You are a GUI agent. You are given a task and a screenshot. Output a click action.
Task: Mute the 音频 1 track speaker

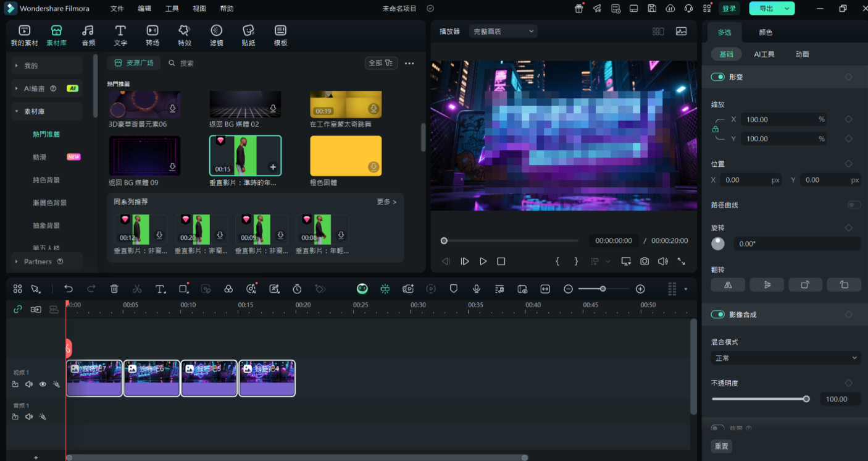pos(29,417)
